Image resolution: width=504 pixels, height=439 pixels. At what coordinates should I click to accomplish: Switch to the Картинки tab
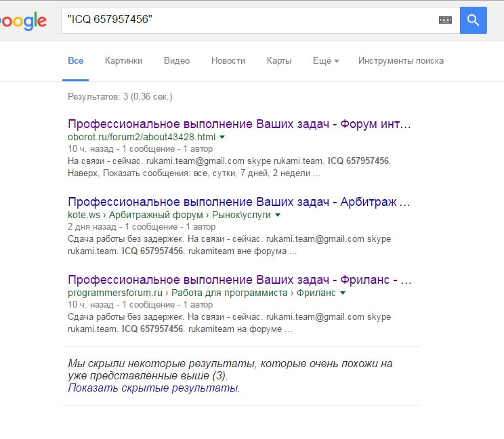tap(123, 61)
